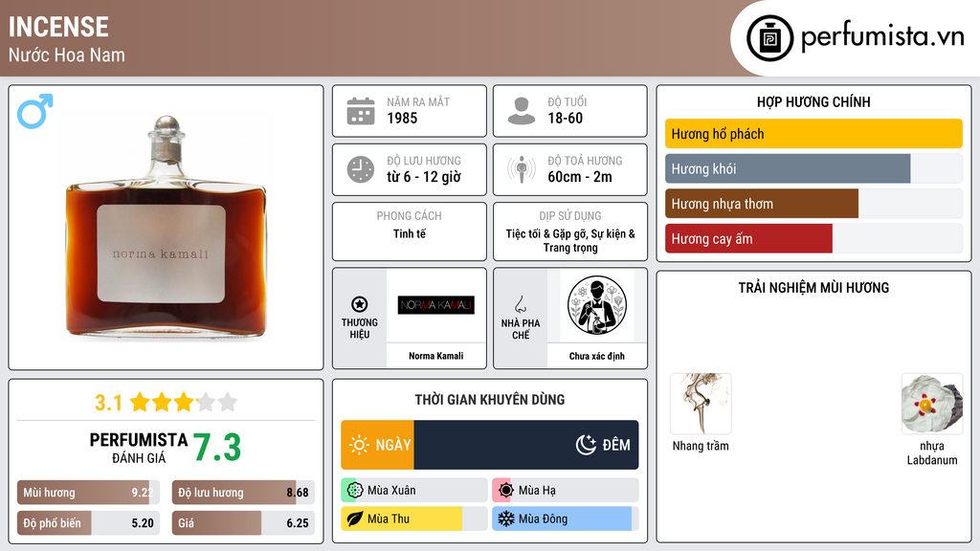Screen dimensions: 980x551
Task: Click the Tiệc tối & Gặp gỡ occasion text
Action: 570,240
